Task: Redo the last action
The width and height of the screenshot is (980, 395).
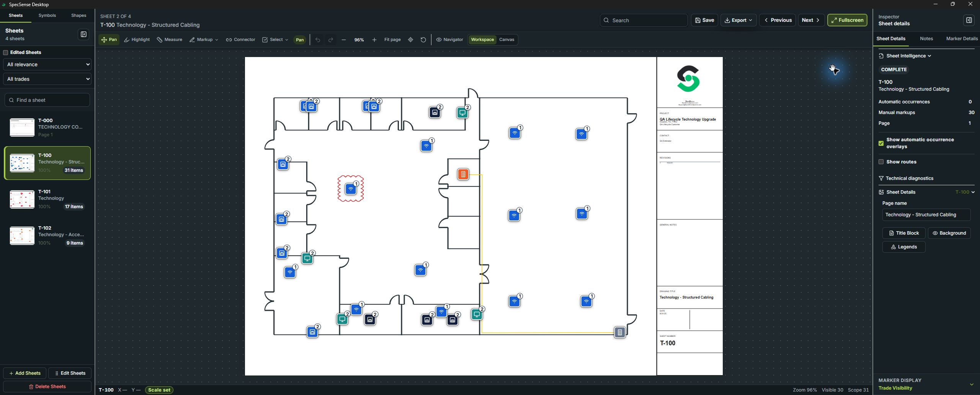Action: coord(331,40)
